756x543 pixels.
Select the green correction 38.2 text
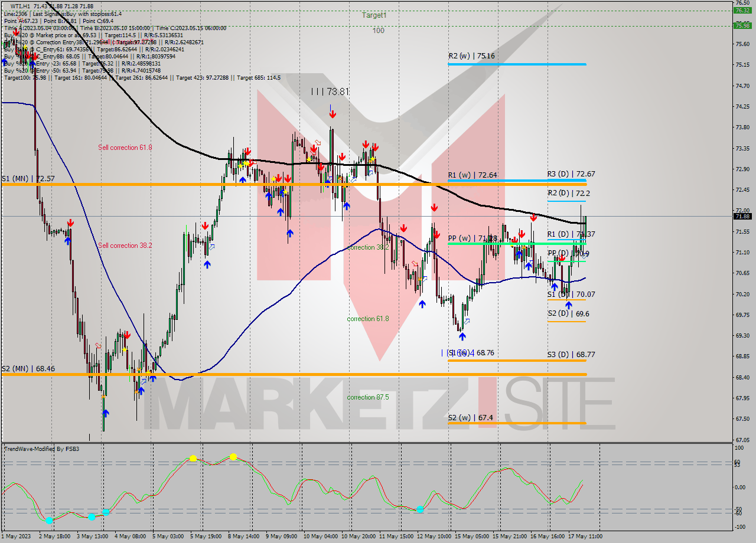(368, 247)
